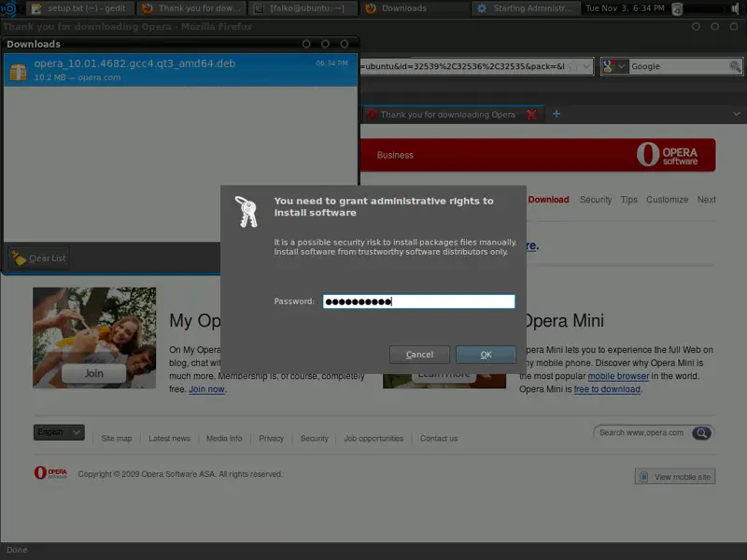
Task: Follow the 'Join now' link
Action: [x=206, y=389]
